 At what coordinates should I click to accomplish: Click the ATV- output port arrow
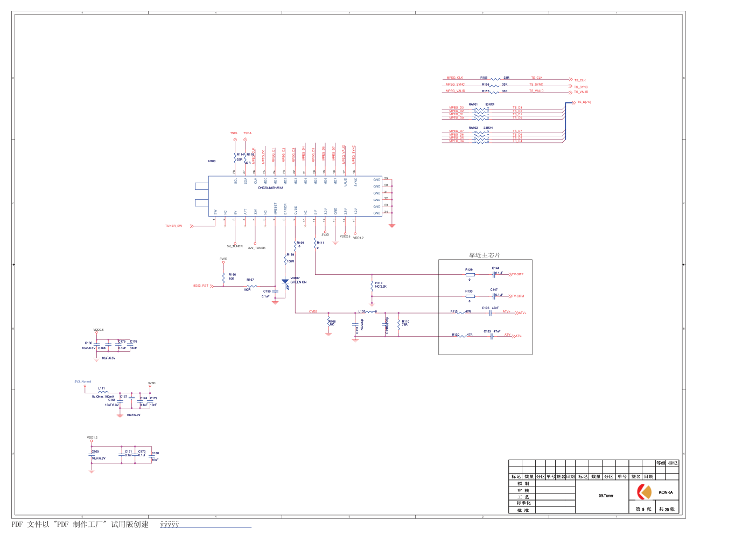(514, 336)
